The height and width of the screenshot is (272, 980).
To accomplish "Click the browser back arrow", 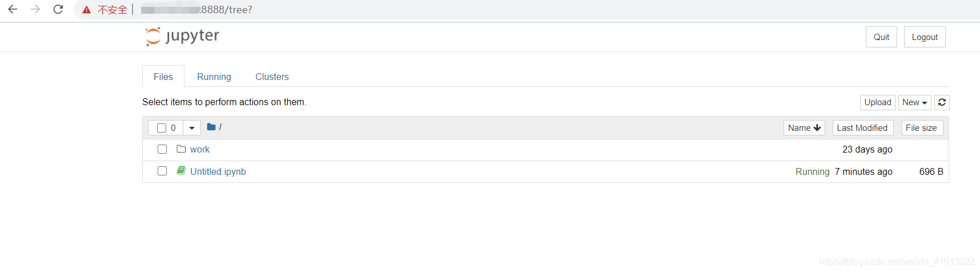I will pyautogui.click(x=13, y=9).
